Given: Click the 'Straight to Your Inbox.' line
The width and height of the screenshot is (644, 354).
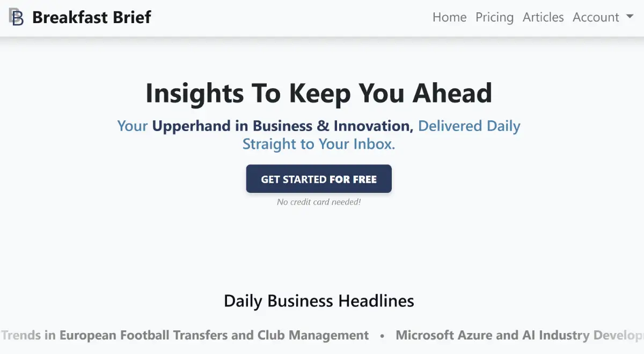Looking at the screenshot, I should 319,144.
